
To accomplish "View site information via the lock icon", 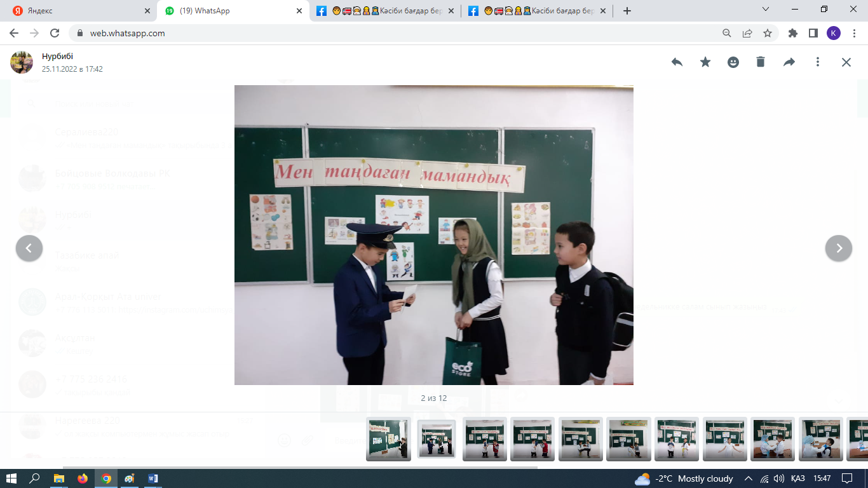I will (80, 33).
